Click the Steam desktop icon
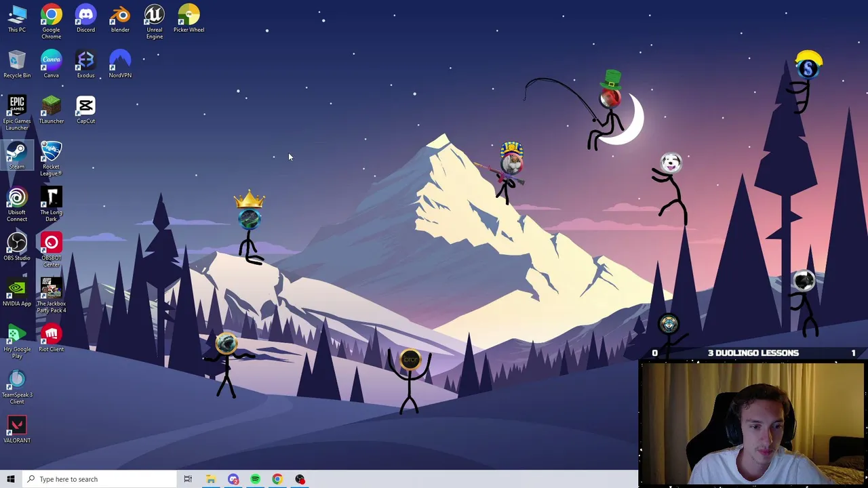This screenshot has width=868, height=488. [17, 156]
